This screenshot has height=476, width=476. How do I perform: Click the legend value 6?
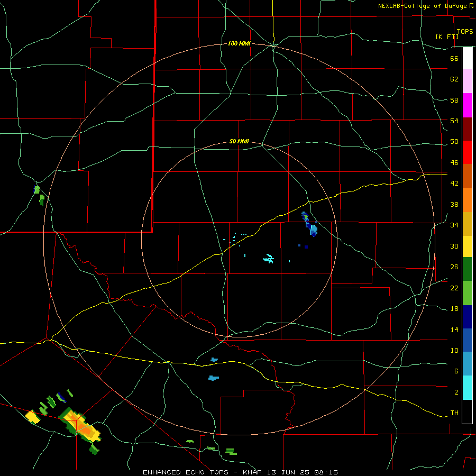456,371
